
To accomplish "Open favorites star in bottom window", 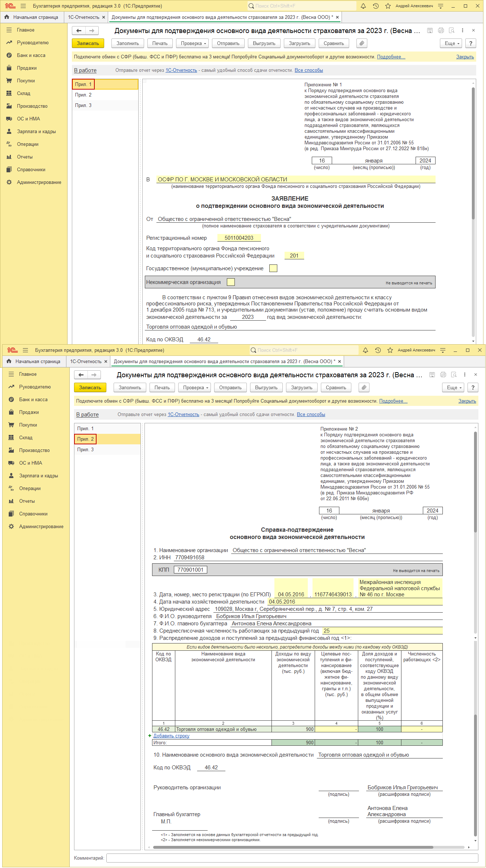I will (x=390, y=350).
